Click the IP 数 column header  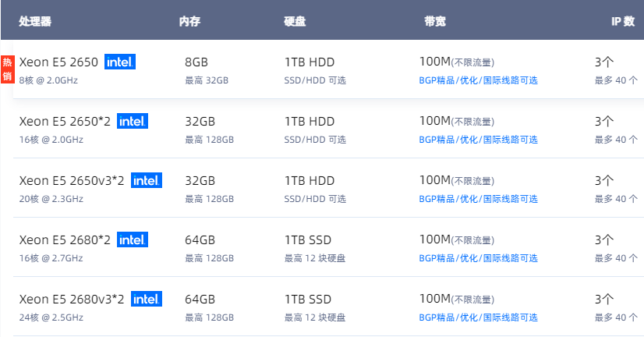pos(623,21)
